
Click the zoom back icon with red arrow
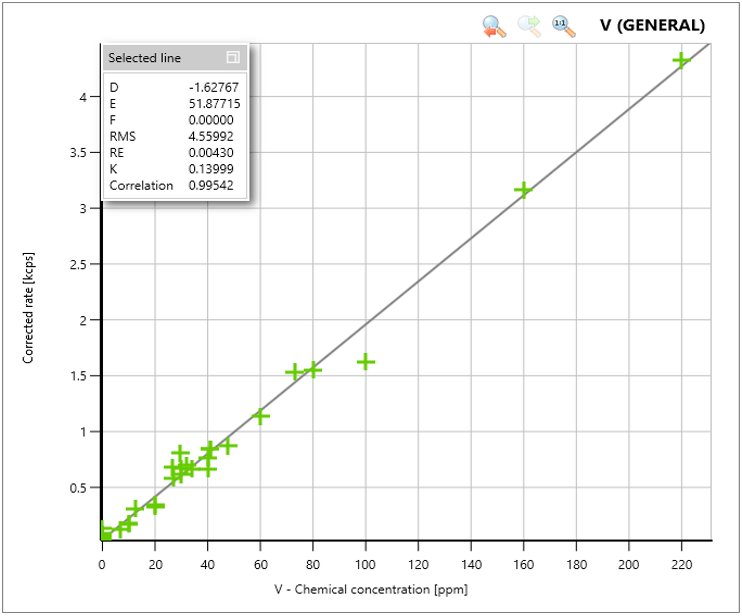(494, 27)
